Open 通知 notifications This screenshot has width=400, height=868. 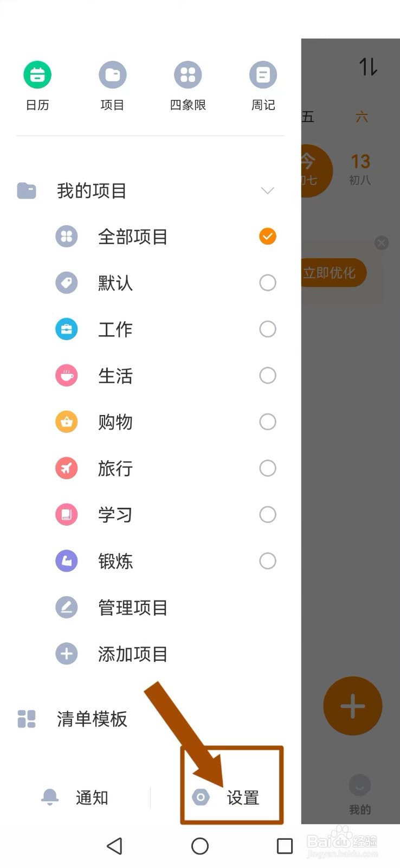tap(76, 797)
